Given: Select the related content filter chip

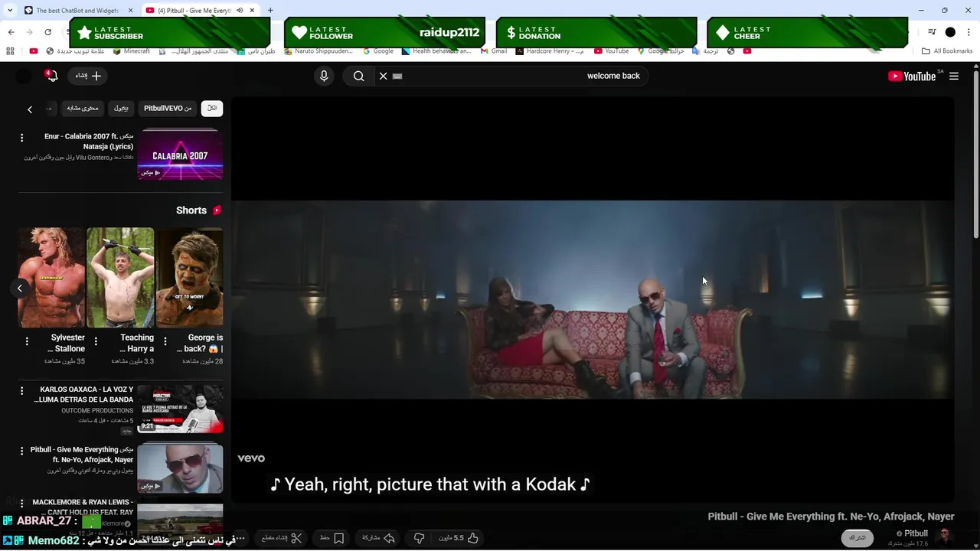Looking at the screenshot, I should pos(83,109).
